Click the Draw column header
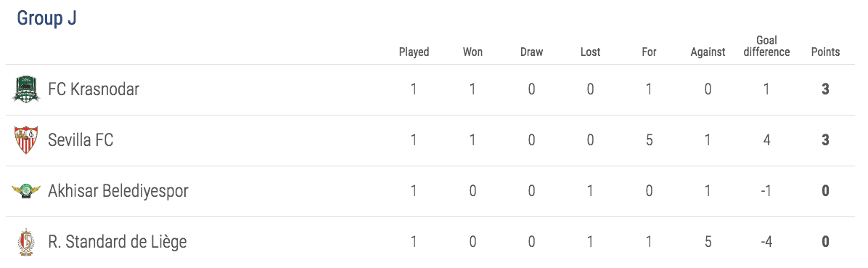 (x=531, y=52)
